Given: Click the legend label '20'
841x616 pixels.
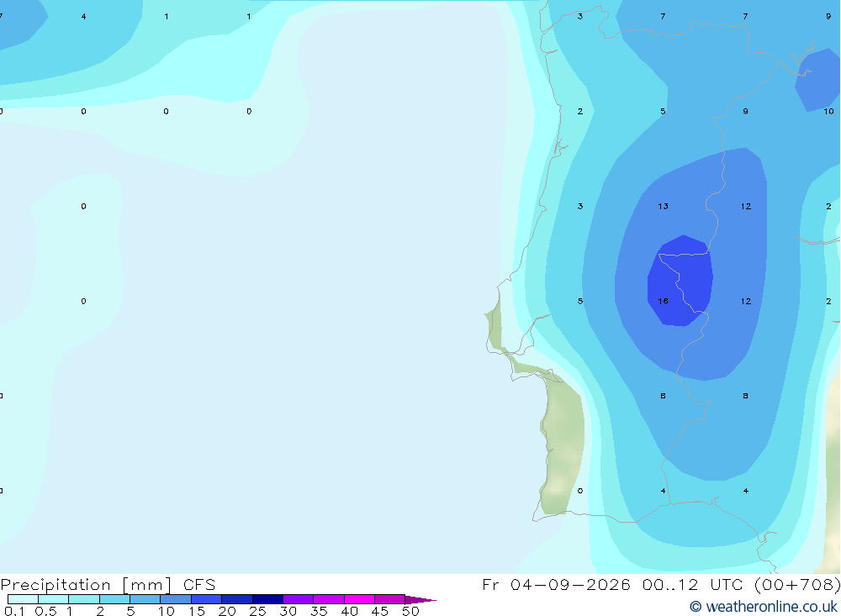Looking at the screenshot, I should tap(227, 611).
